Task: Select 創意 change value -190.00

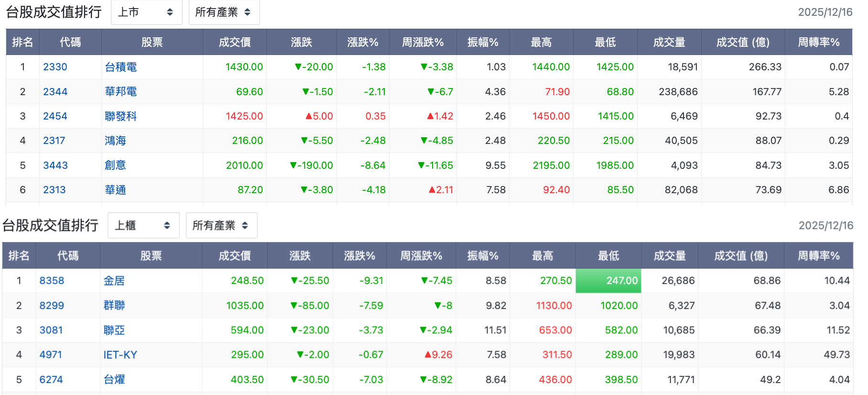Action: tap(312, 165)
